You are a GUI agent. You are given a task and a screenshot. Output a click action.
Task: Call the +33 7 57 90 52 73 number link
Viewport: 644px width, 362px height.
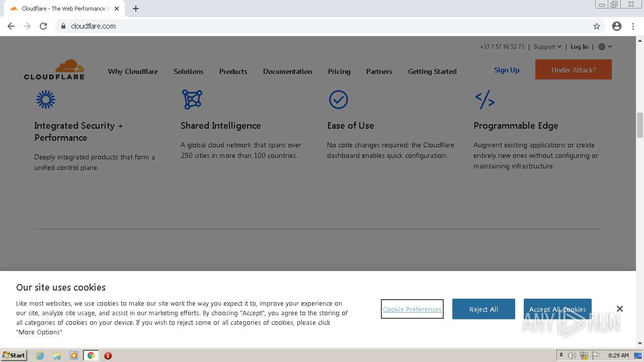(x=502, y=47)
